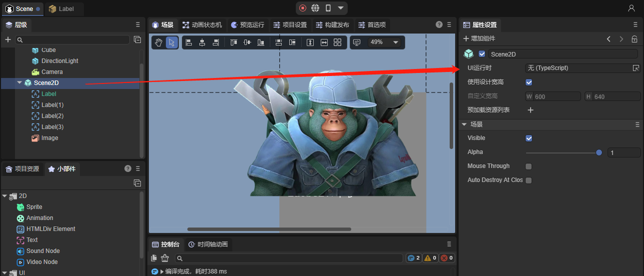This screenshot has height=276, width=644.
Task: Click the warning count filter icon
Action: pos(430,258)
